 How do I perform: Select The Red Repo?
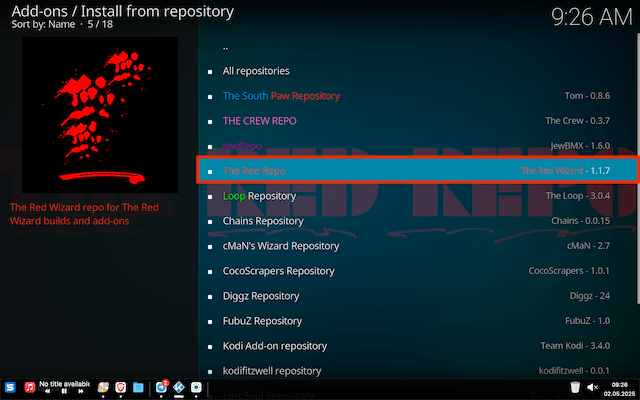[417, 171]
